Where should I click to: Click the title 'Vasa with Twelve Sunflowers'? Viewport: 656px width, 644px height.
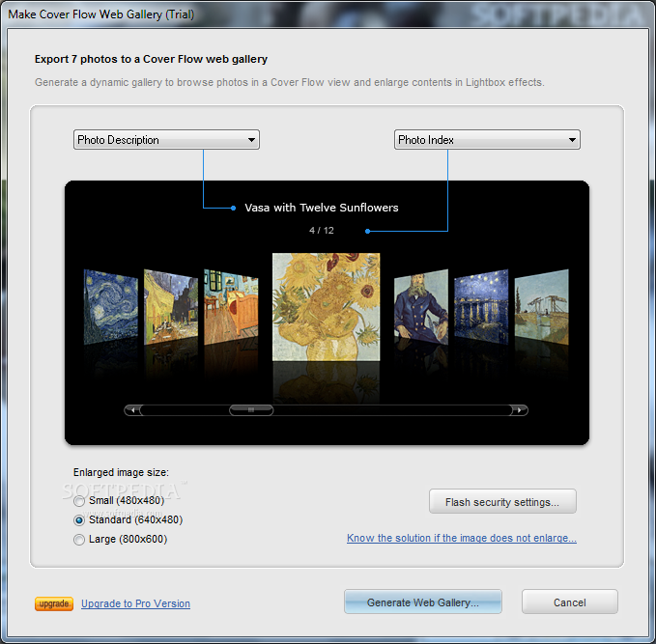[322, 208]
